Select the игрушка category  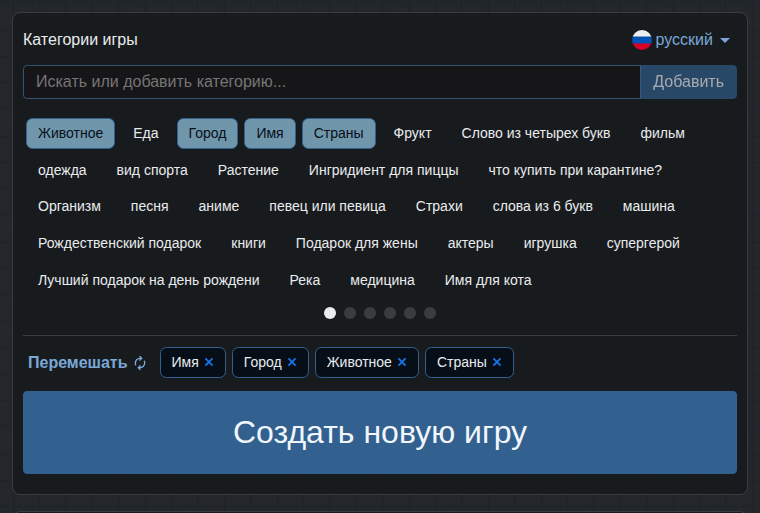click(550, 243)
